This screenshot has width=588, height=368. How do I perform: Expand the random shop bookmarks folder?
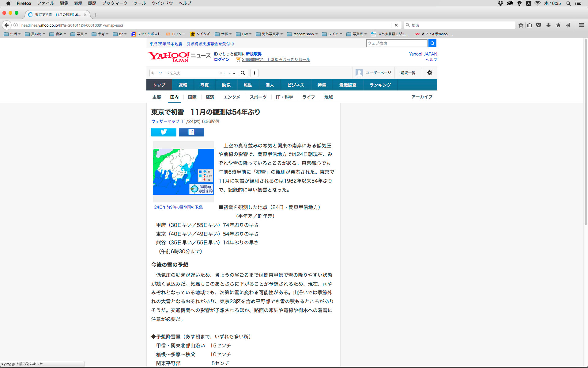pos(303,34)
